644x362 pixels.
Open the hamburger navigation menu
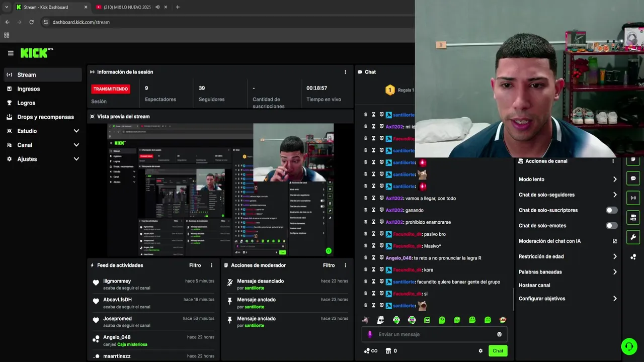coord(11,53)
